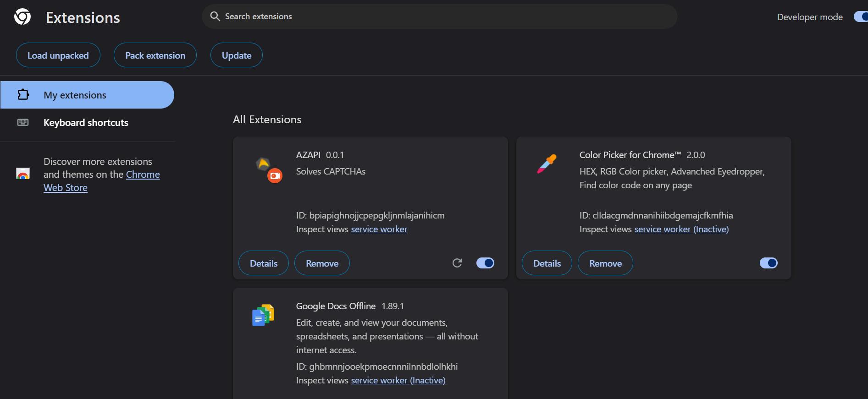Click Update extensions button
Viewport: 868px width, 399px height.
[x=237, y=55]
